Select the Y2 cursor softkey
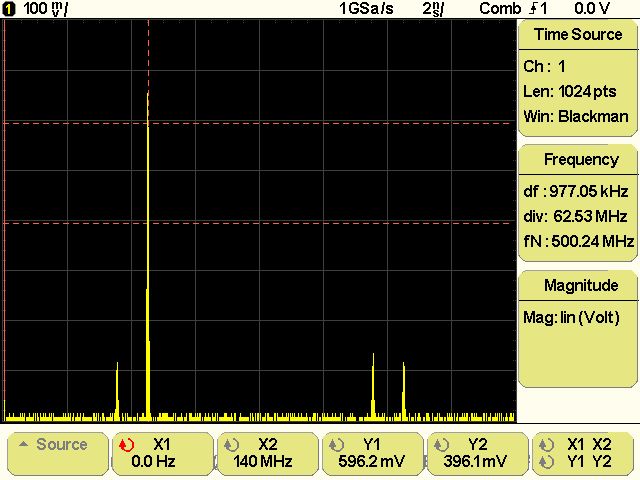The image size is (640, 480). coord(478,453)
